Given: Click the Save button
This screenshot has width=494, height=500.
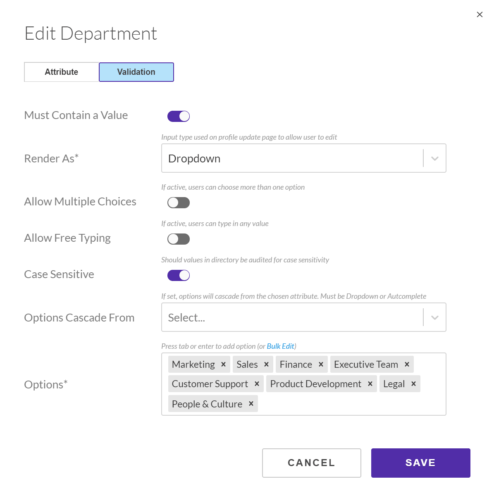Looking at the screenshot, I should 420,463.
